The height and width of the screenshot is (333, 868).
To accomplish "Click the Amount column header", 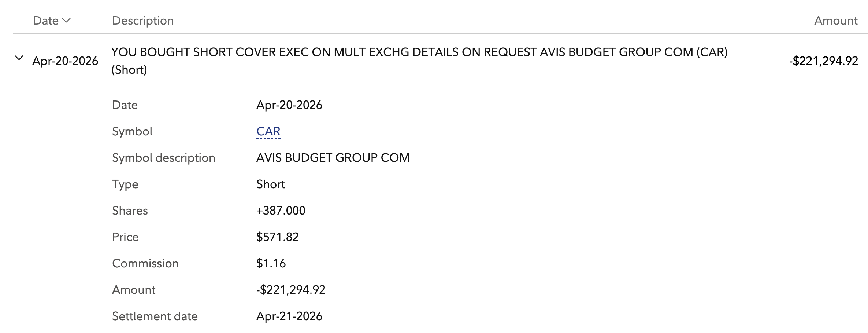I will [835, 21].
